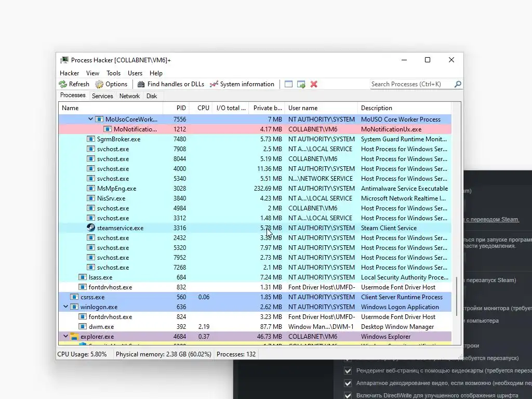Click the Antimalware Service Executable description
The image size is (532, 399).
pos(404,188)
